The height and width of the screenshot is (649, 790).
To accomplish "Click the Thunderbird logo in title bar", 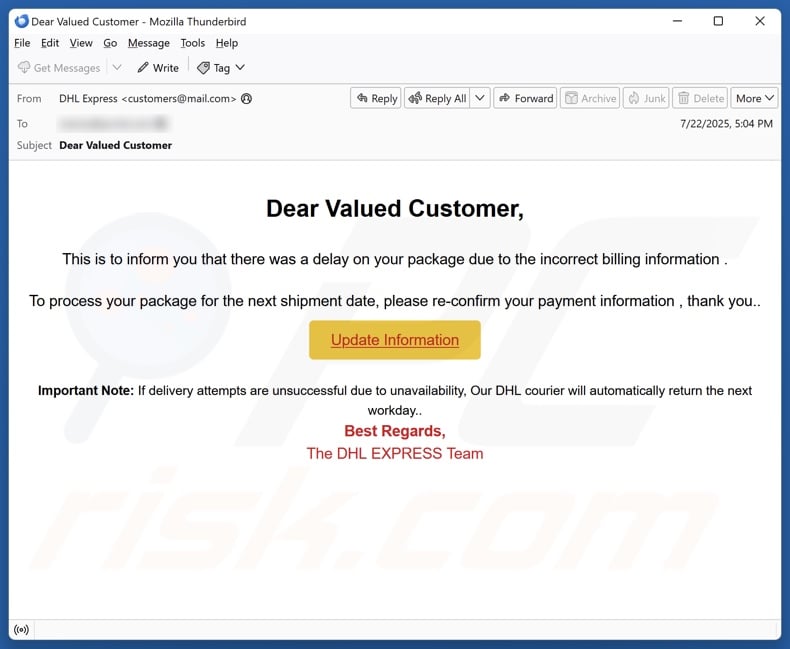I will (22, 21).
